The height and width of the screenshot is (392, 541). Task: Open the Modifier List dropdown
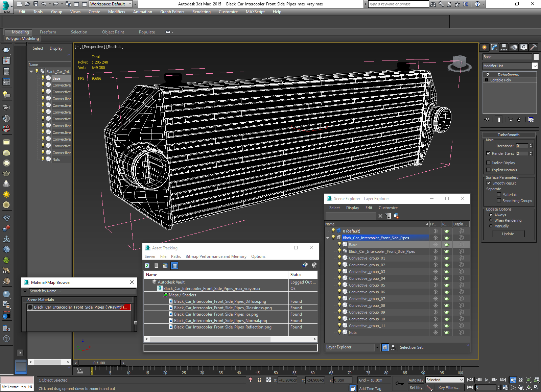pos(535,66)
